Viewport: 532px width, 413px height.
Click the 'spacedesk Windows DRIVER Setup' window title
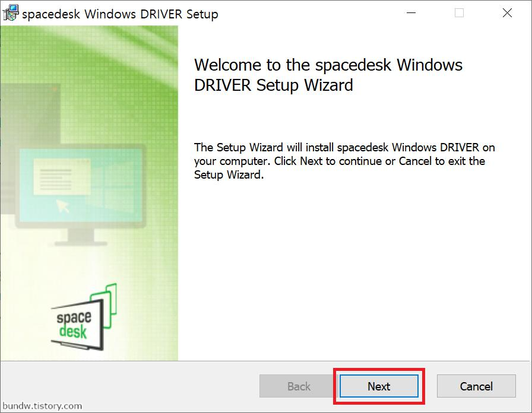[x=120, y=14]
